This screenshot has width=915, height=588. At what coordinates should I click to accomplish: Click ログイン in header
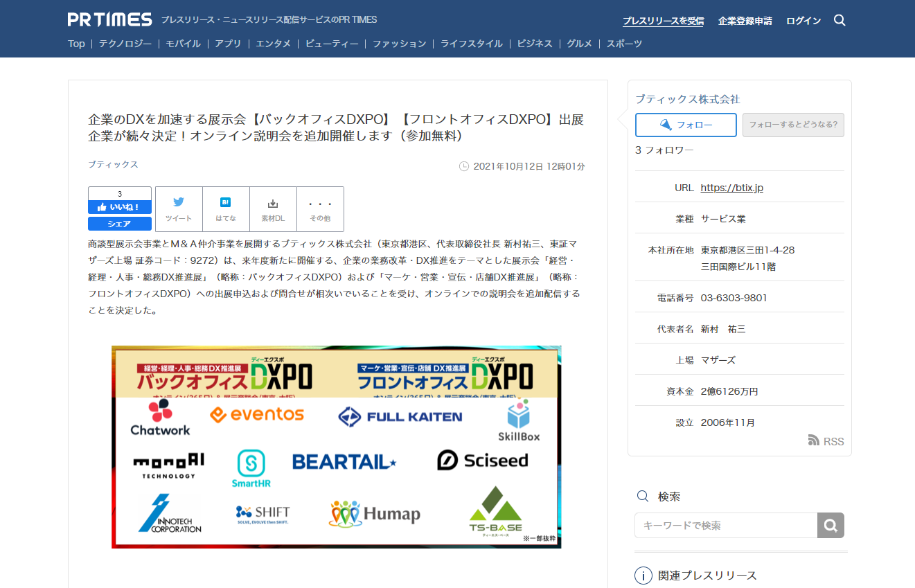coord(803,21)
